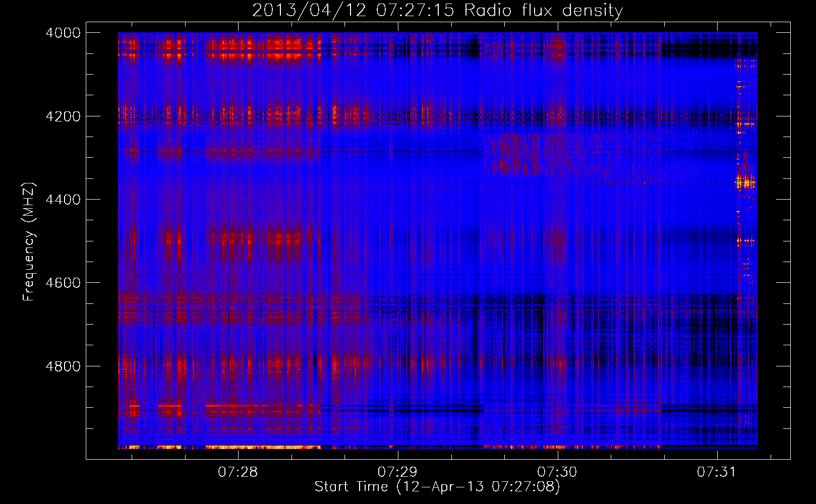Select the 4600 frequency tick label

pos(63,283)
